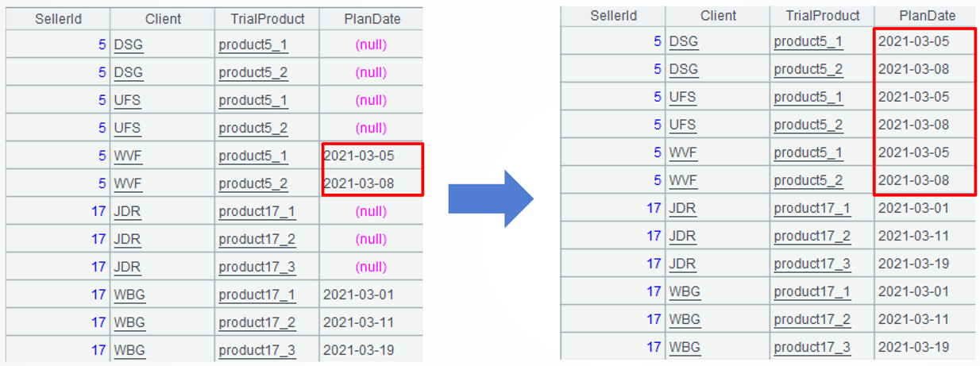980x366 pixels.
Task: Click SellerId 17 in left table's last row
Action: 98,350
